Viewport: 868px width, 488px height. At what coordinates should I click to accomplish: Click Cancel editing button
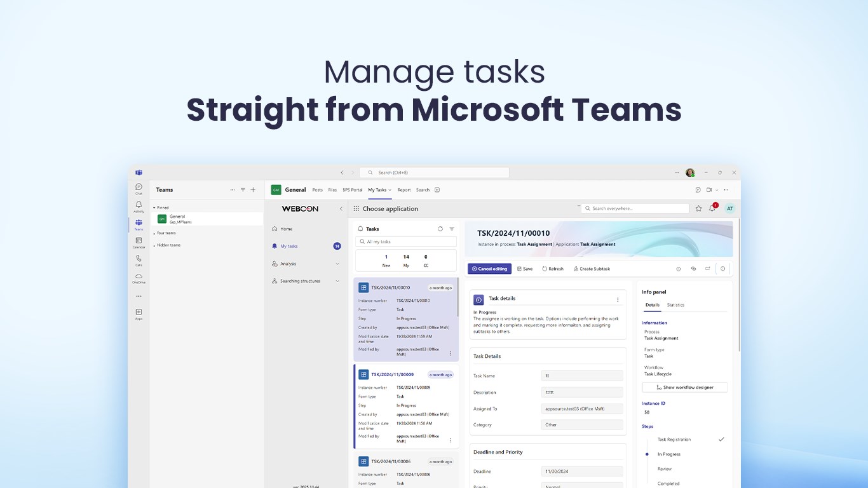pyautogui.click(x=489, y=269)
